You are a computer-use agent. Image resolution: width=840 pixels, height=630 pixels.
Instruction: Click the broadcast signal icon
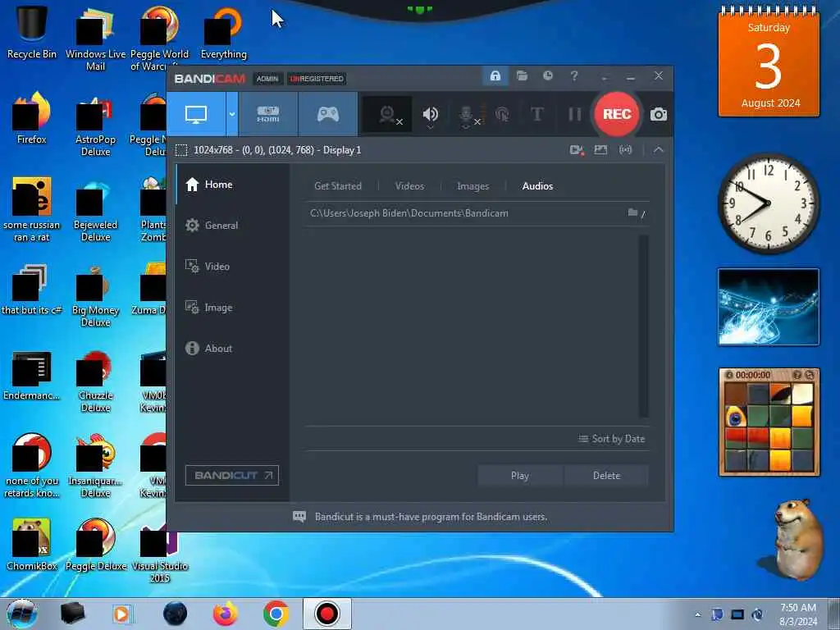pos(625,150)
